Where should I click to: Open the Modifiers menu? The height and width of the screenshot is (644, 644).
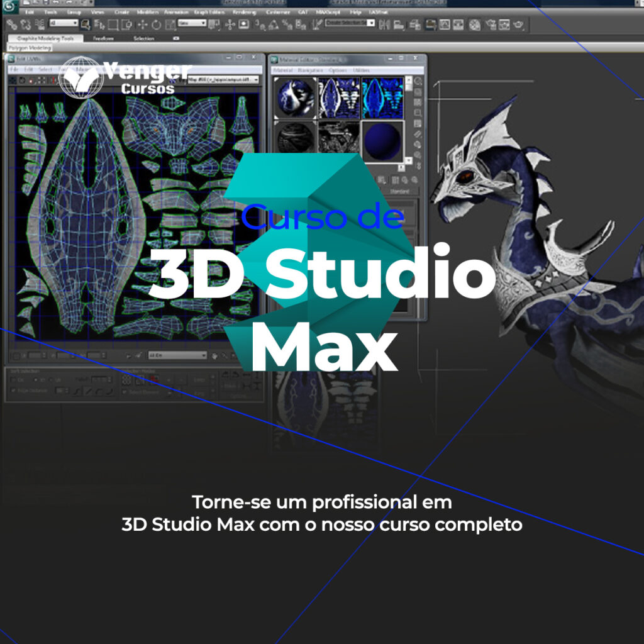tap(147, 13)
